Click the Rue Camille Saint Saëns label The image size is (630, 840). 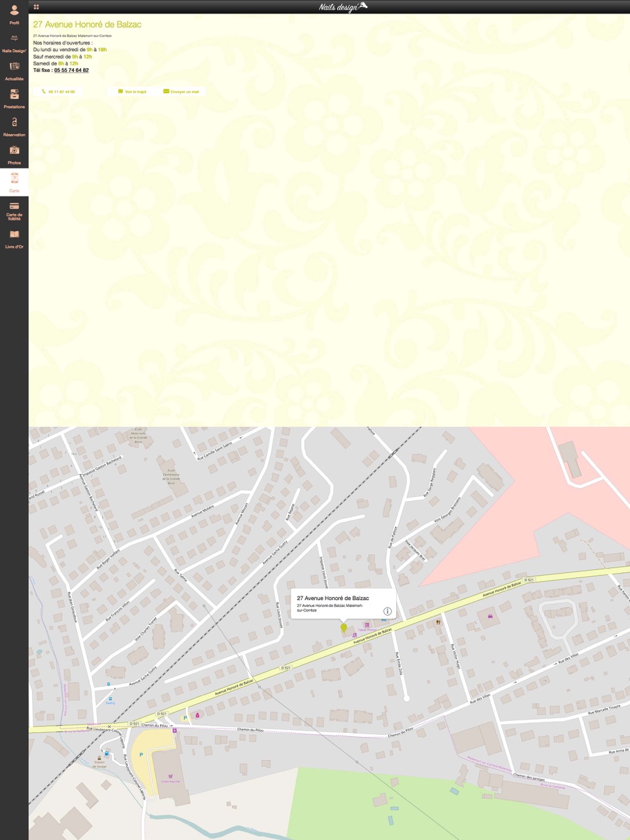pyautogui.click(x=215, y=450)
